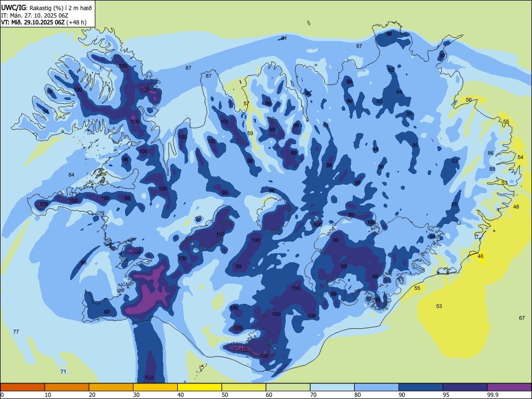Click the value '91' north of Iceland
Viewport: 532px width, 399px height.
click(x=284, y=38)
